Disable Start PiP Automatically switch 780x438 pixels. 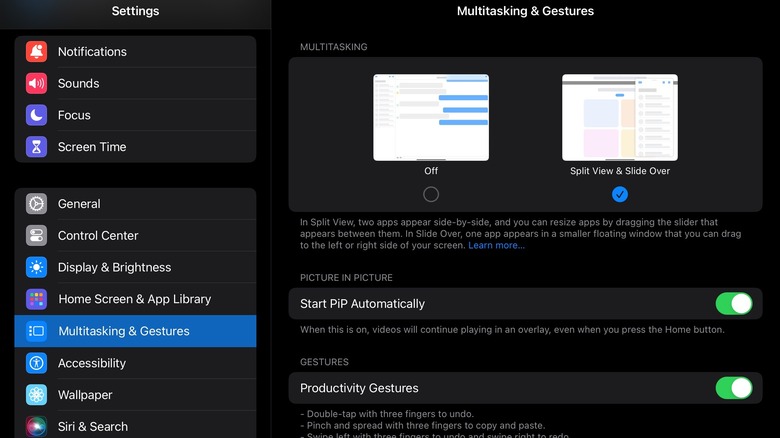(x=733, y=304)
